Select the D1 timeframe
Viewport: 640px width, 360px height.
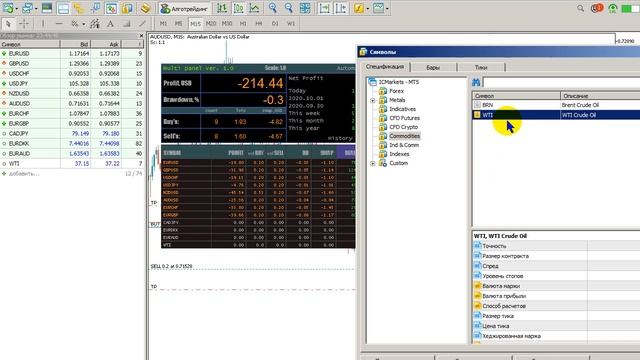[x=275, y=24]
